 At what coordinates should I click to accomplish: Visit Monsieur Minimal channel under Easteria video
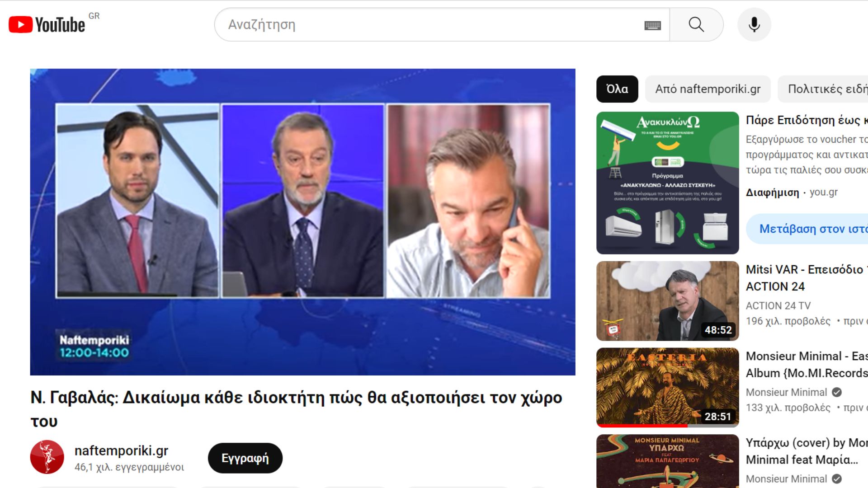click(786, 392)
